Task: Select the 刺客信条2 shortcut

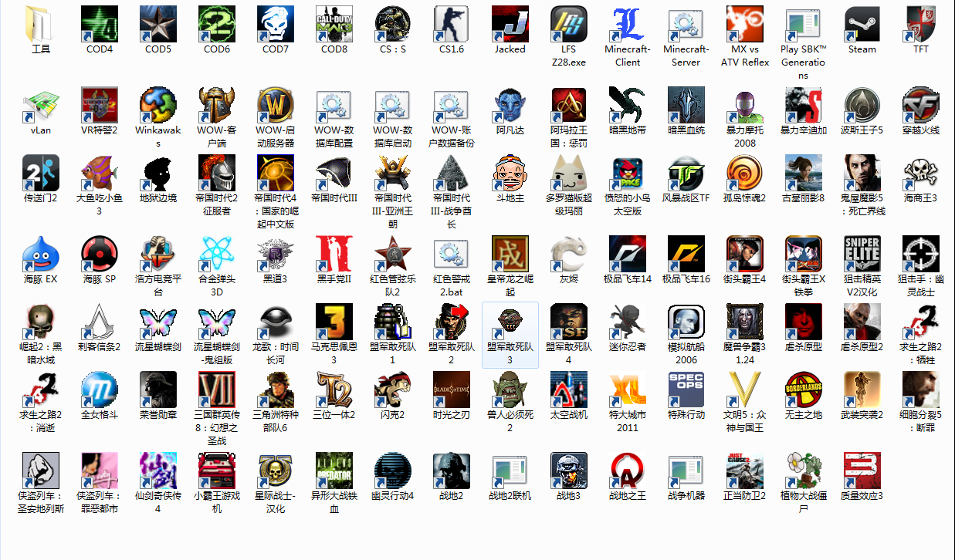Action: (100, 322)
